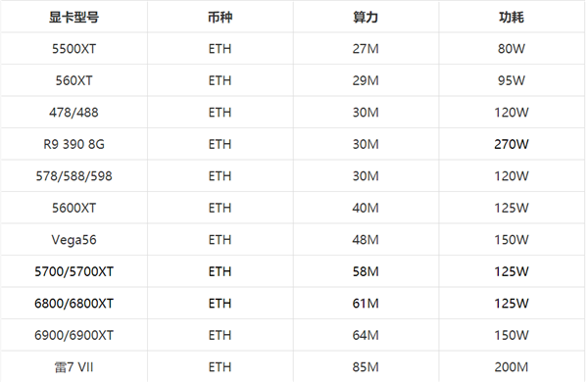Select the 560XT row name
This screenshot has height=382, width=588.
point(73,80)
